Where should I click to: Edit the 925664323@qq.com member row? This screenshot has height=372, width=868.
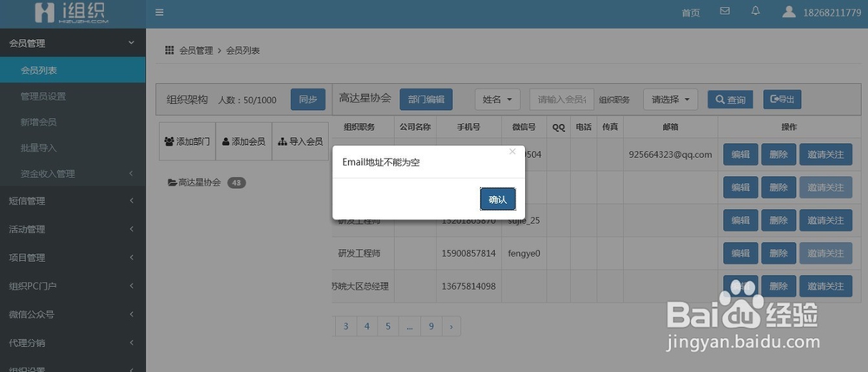pos(740,154)
